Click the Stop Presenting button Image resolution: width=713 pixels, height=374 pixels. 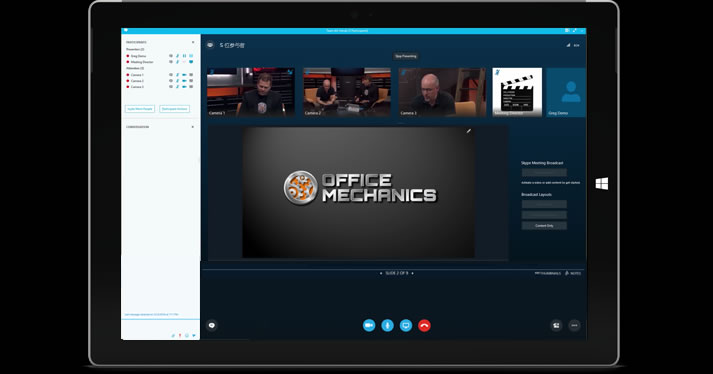tap(406, 56)
